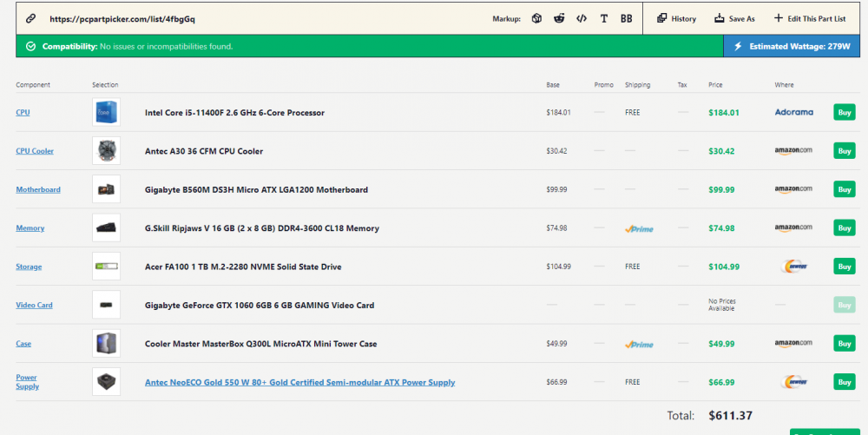
Task: Click Buy button for Storage
Action: [845, 267]
